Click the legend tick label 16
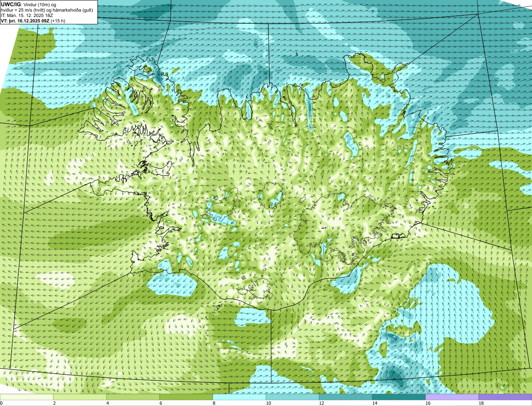532x406 pixels. 428,403
